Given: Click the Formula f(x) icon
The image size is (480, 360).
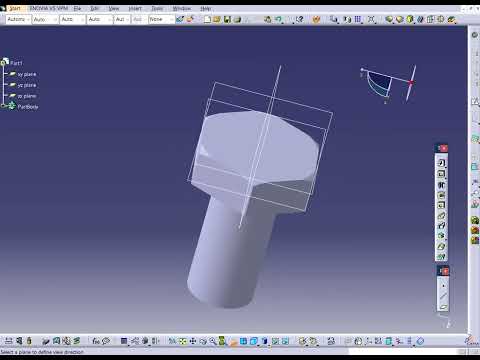Looking at the screenshot, I should tap(96, 341).
